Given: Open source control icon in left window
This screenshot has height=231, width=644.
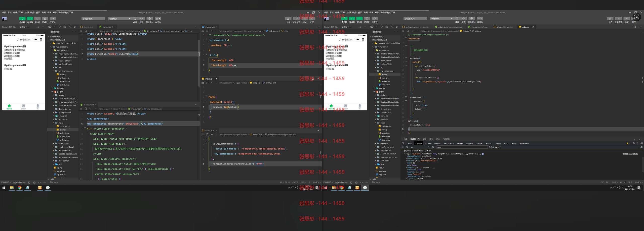Looking at the screenshot, I should (60, 27).
